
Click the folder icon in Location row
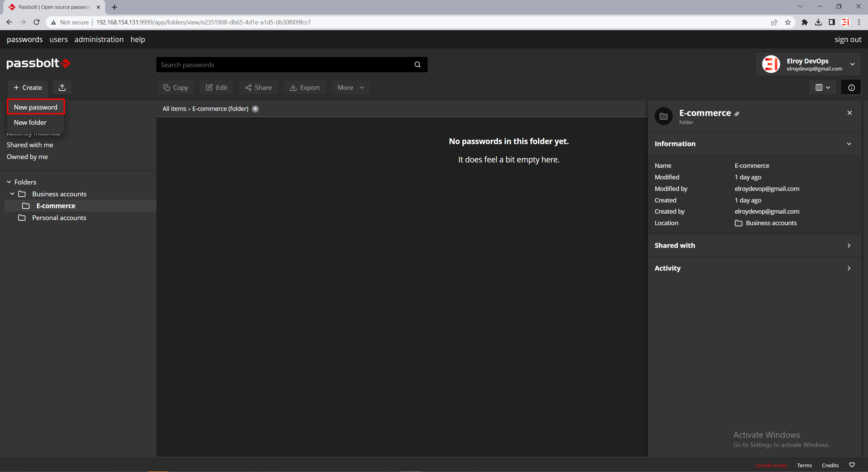[x=738, y=223]
